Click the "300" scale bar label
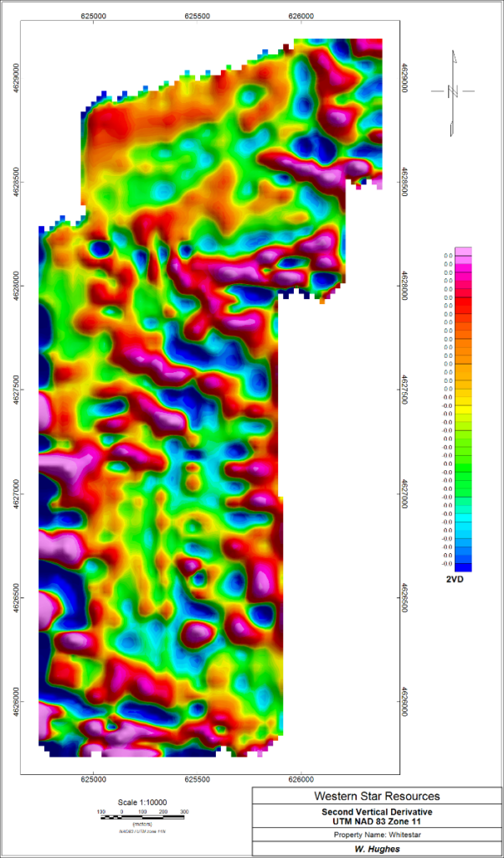 [184, 811]
